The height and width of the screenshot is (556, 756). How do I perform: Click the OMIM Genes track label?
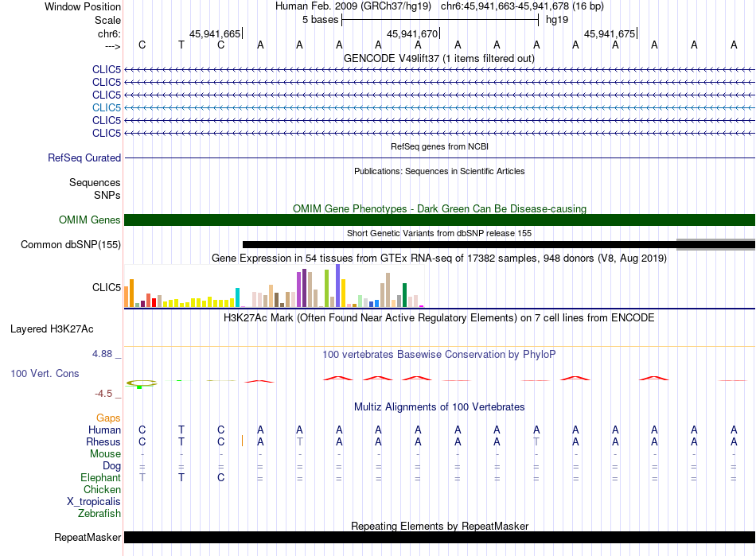tap(89, 220)
